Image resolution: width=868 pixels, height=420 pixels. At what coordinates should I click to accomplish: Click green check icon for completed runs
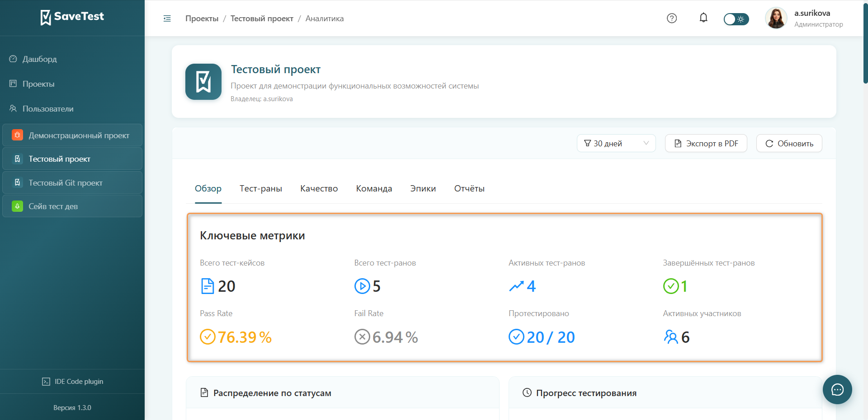671,286
